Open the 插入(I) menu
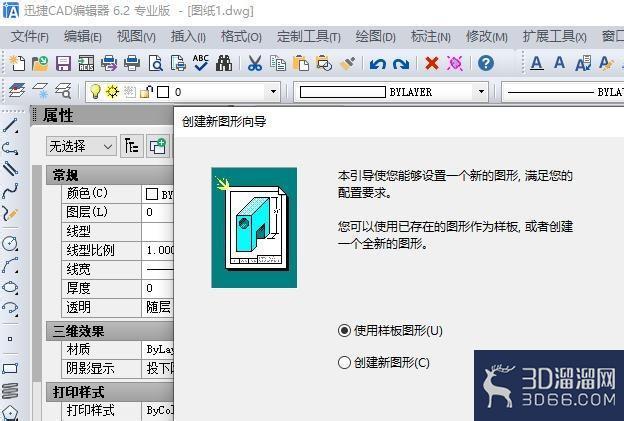 pos(188,37)
